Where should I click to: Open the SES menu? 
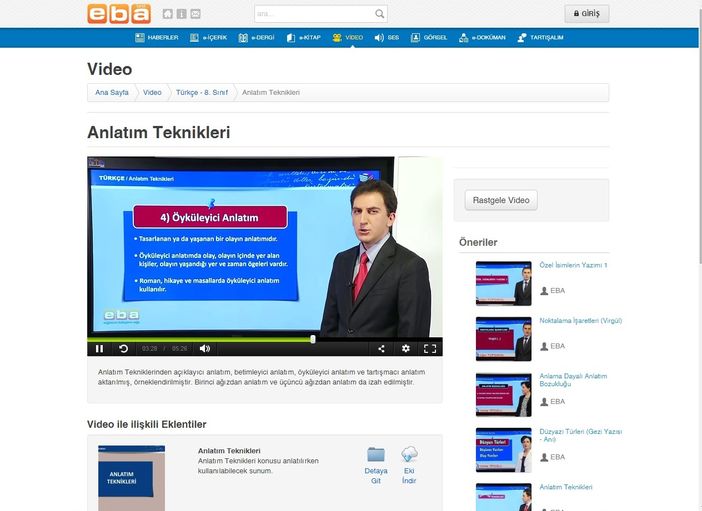[x=386, y=38]
